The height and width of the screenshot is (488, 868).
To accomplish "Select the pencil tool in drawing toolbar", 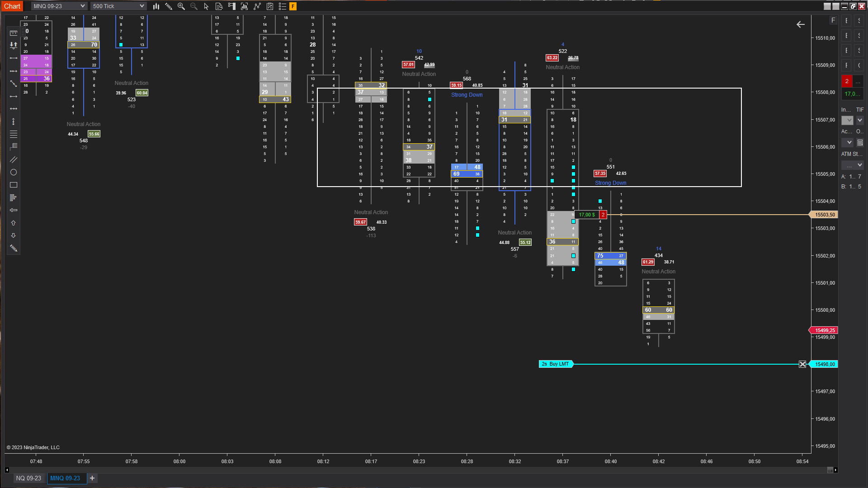I will click(14, 248).
